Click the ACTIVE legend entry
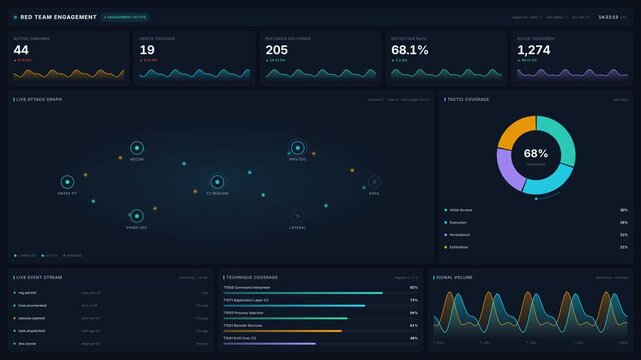641x360 pixels. coord(49,256)
